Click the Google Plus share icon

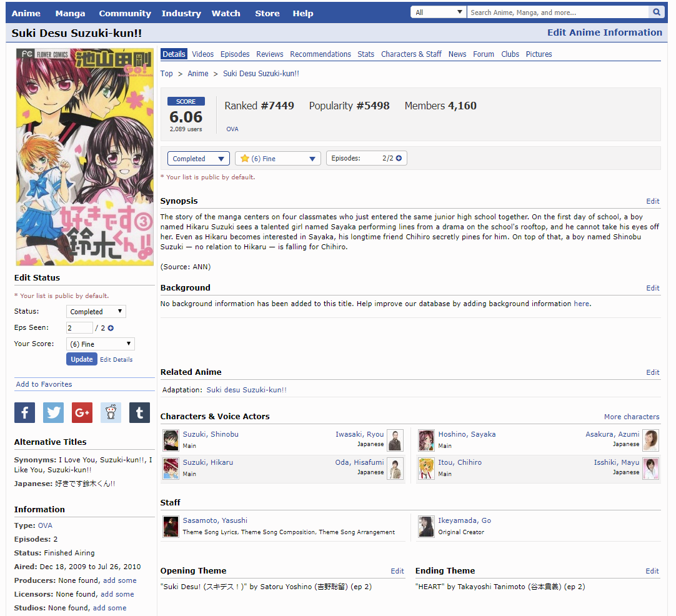pyautogui.click(x=82, y=412)
